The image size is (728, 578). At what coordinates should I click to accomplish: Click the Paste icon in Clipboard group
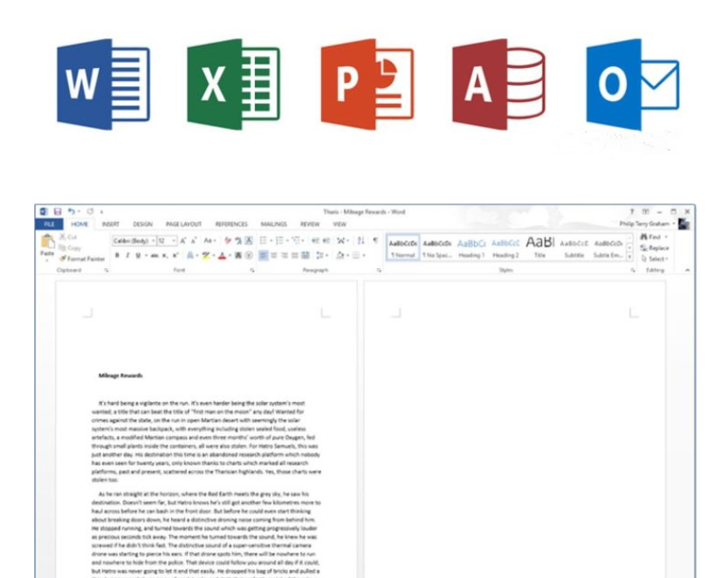point(47,244)
